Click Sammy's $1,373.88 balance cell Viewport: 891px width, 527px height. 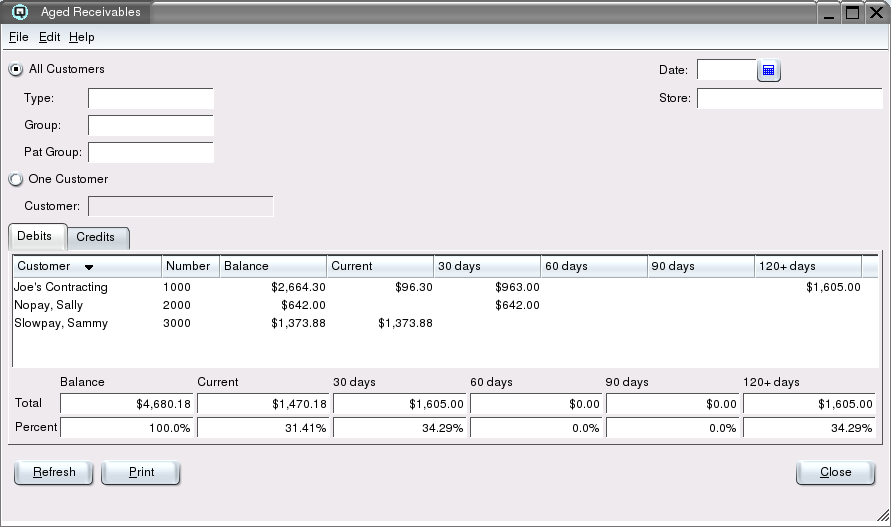coord(298,323)
